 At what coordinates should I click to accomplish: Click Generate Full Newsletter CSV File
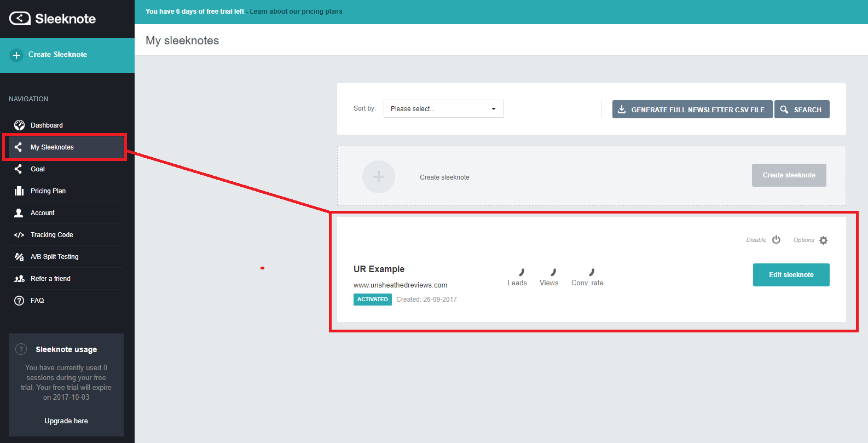pyautogui.click(x=692, y=110)
